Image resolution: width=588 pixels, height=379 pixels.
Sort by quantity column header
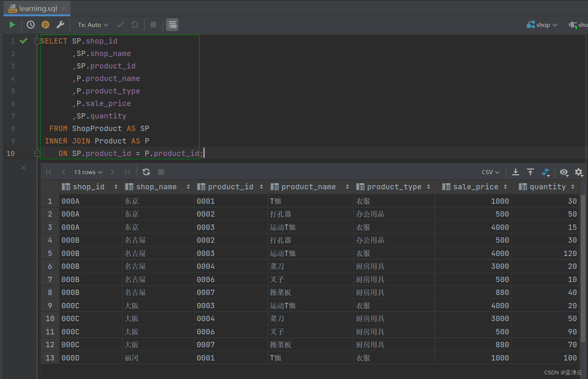(x=546, y=187)
